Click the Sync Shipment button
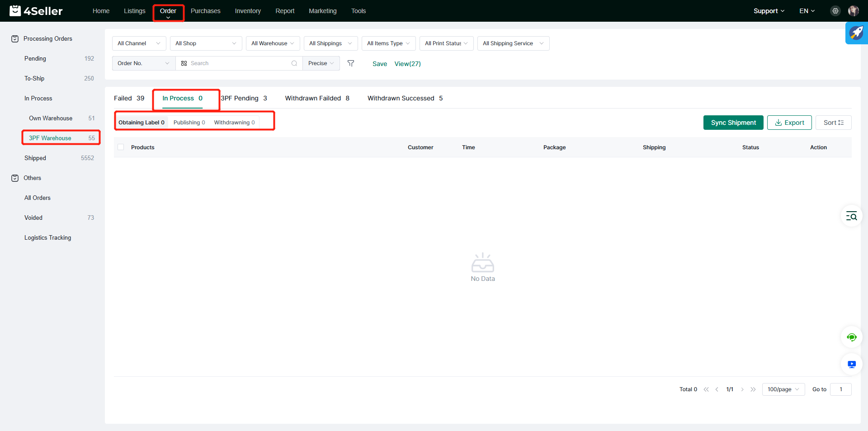The width and height of the screenshot is (868, 431). pyautogui.click(x=733, y=123)
